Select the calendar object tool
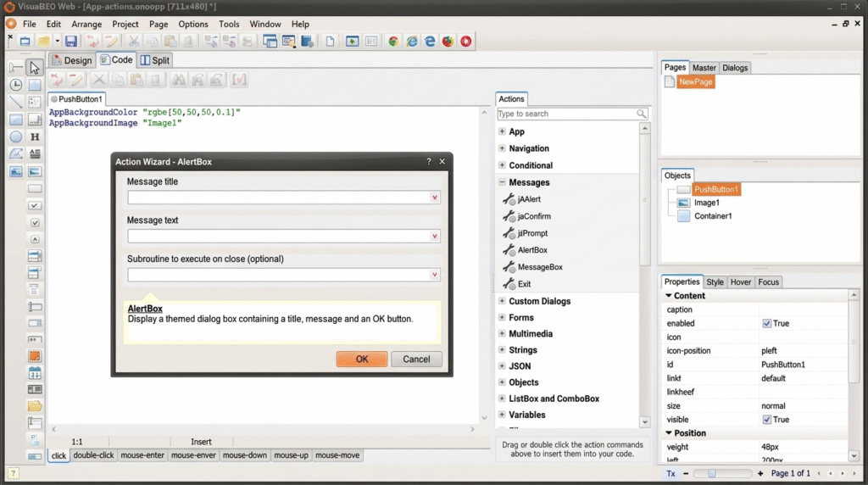This screenshot has height=485, width=868. pyautogui.click(x=34, y=373)
